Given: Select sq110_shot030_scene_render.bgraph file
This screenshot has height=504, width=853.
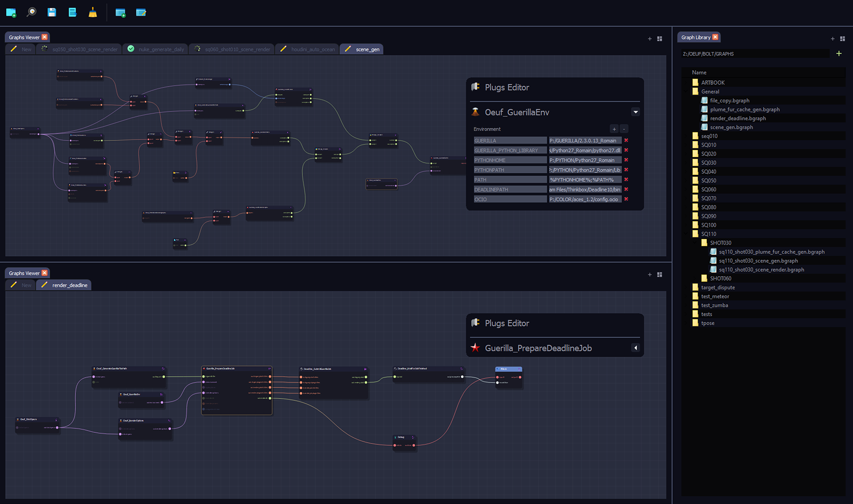Looking at the screenshot, I should point(761,270).
